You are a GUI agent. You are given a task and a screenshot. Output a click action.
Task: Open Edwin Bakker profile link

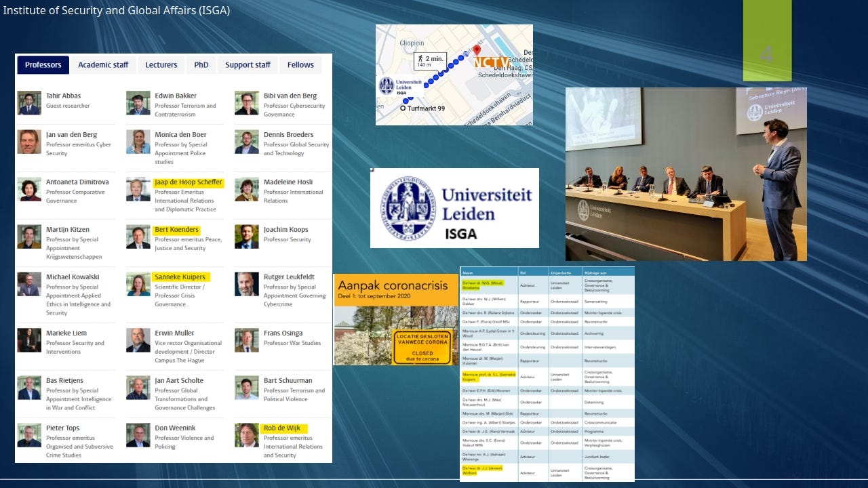(176, 96)
